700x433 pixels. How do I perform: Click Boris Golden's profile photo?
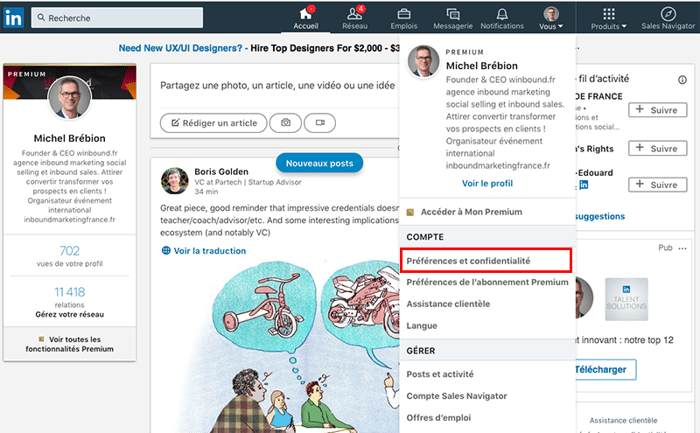click(x=175, y=181)
